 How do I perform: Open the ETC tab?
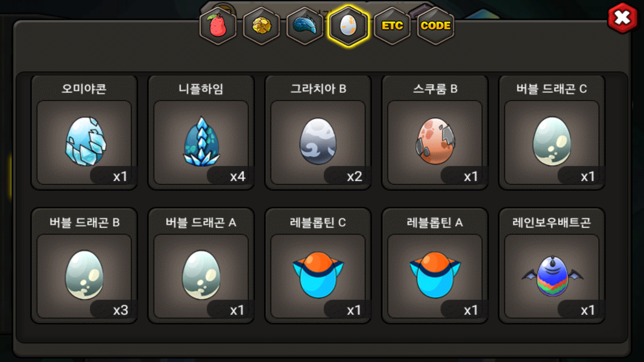click(392, 26)
